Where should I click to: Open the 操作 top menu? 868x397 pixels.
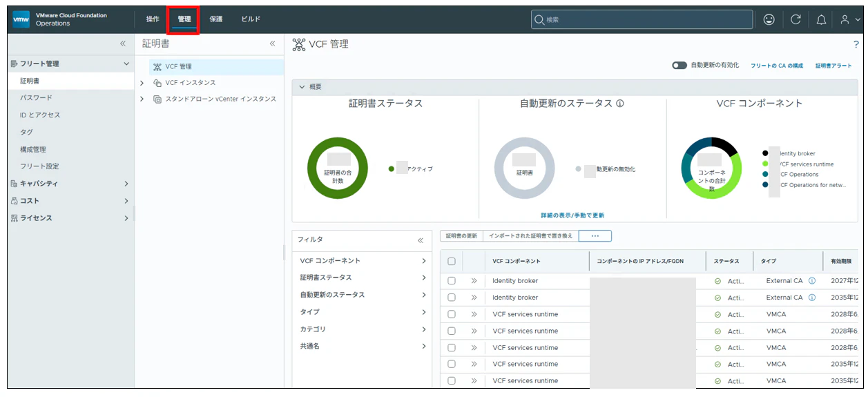pos(153,19)
